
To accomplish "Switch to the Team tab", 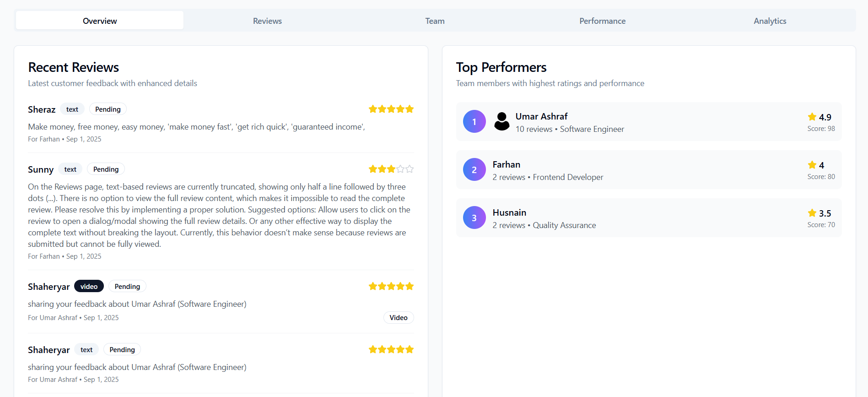I will point(434,21).
